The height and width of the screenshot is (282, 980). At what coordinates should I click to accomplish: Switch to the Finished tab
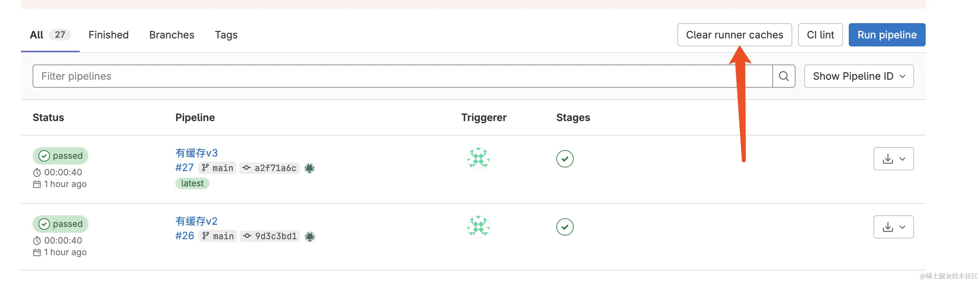[108, 35]
